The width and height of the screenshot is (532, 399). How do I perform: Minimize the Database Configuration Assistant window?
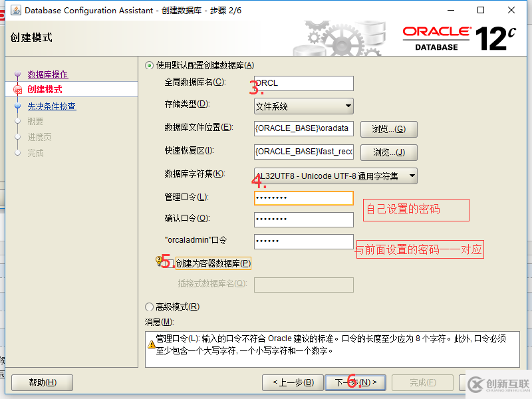[x=451, y=10]
